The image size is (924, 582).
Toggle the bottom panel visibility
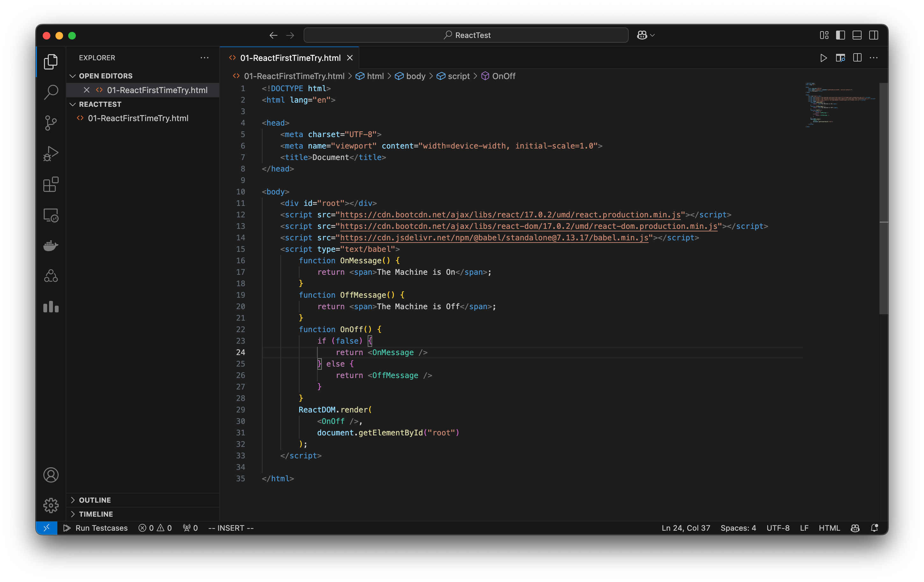(x=857, y=35)
